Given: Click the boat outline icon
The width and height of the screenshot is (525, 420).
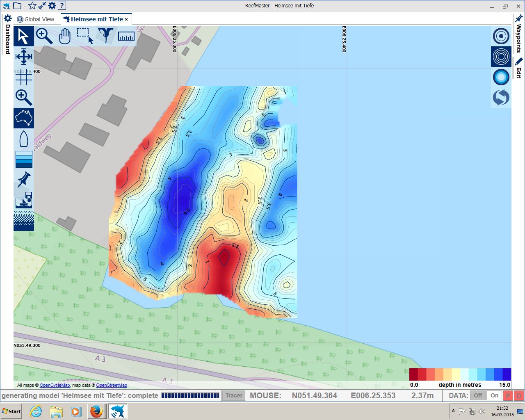Looking at the screenshot, I should point(24,139).
